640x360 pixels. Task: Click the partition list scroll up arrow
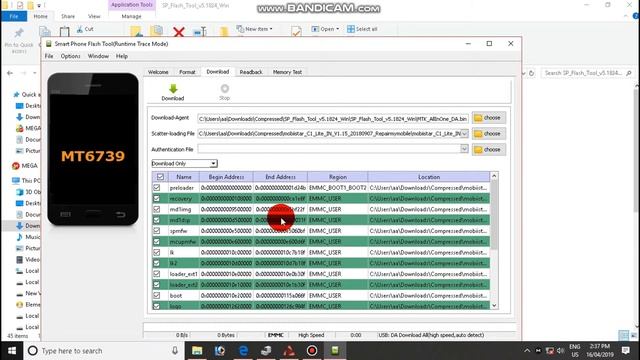pyautogui.click(x=494, y=176)
